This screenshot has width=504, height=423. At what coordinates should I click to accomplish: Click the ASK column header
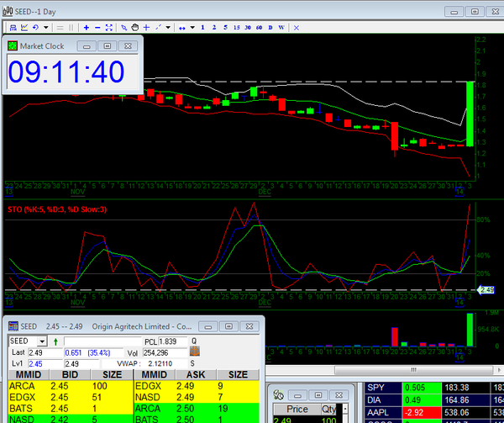point(192,374)
